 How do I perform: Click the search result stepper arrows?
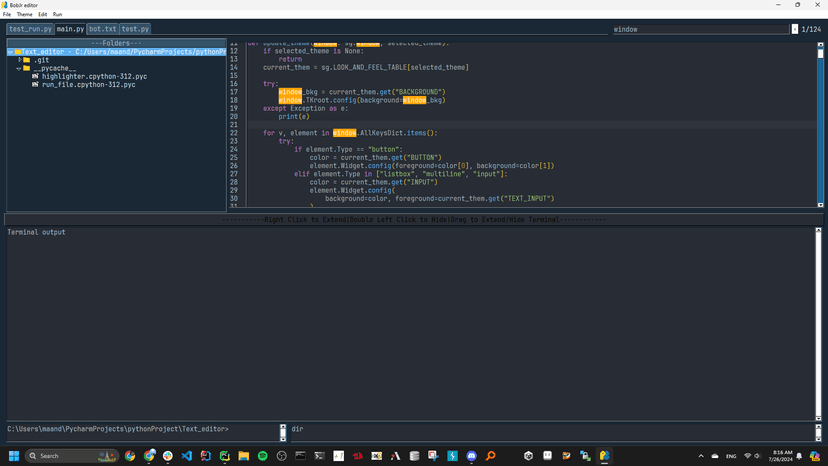(796, 29)
